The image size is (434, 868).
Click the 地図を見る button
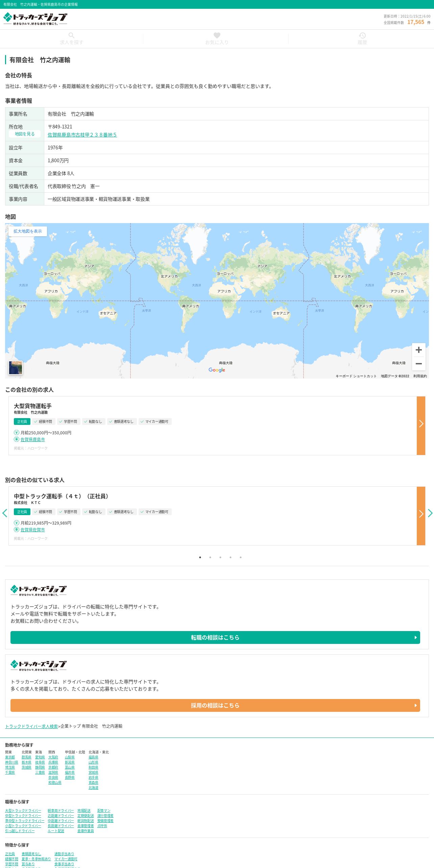tap(25, 134)
